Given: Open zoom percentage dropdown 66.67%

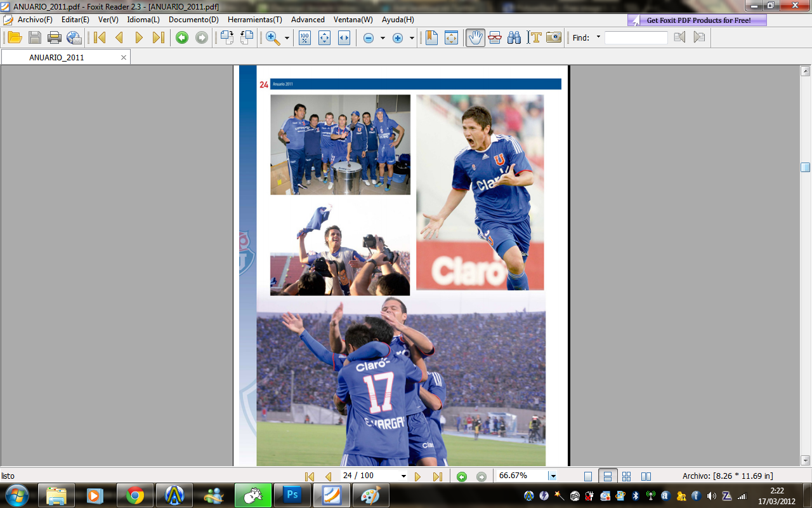Looking at the screenshot, I should 553,476.
